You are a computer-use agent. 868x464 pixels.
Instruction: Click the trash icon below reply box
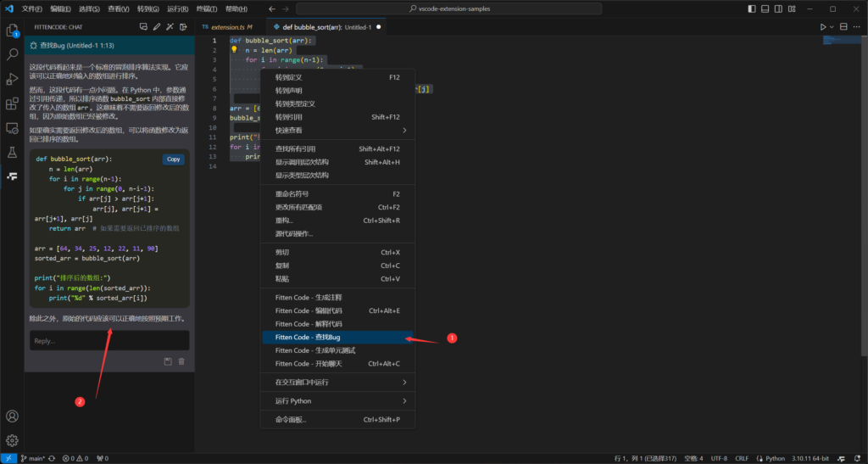point(181,361)
